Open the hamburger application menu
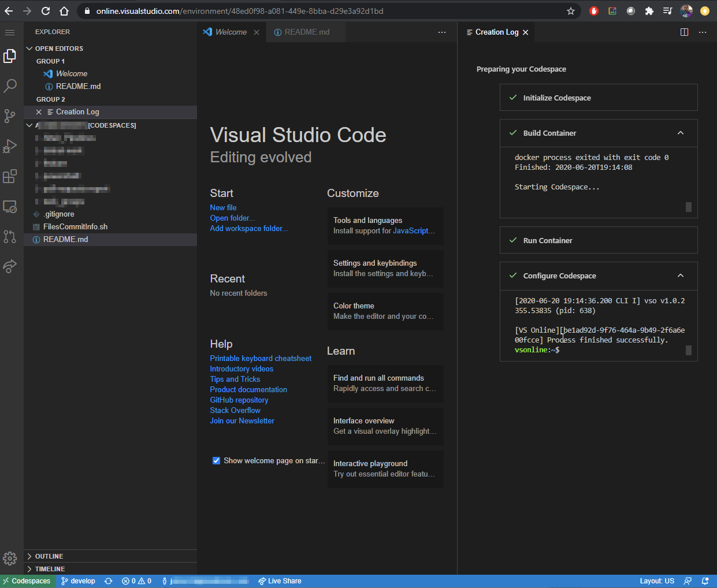 click(10, 32)
